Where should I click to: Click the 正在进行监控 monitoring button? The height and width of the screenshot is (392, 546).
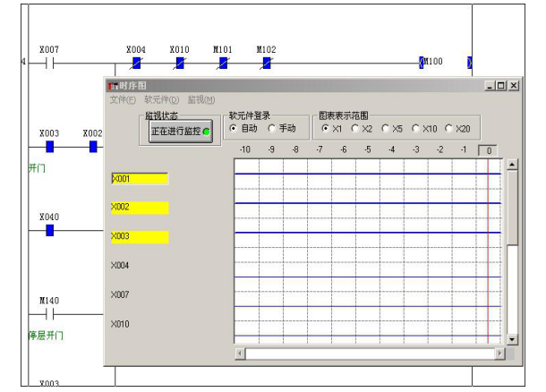181,132
